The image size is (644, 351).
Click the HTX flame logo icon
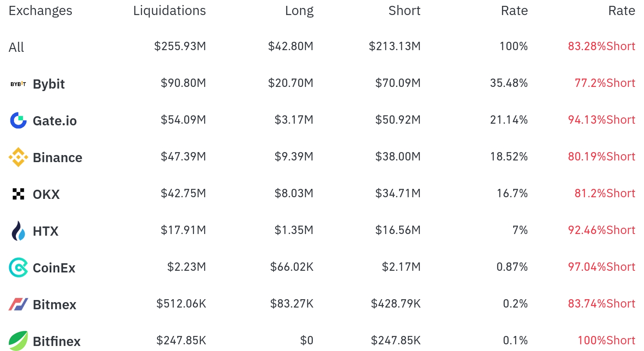coord(18,231)
